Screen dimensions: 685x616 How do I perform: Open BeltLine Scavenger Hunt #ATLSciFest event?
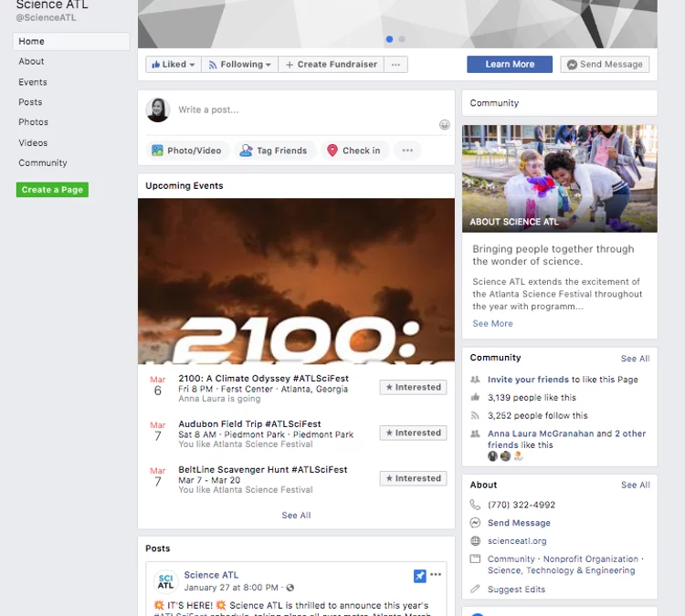pos(262,470)
